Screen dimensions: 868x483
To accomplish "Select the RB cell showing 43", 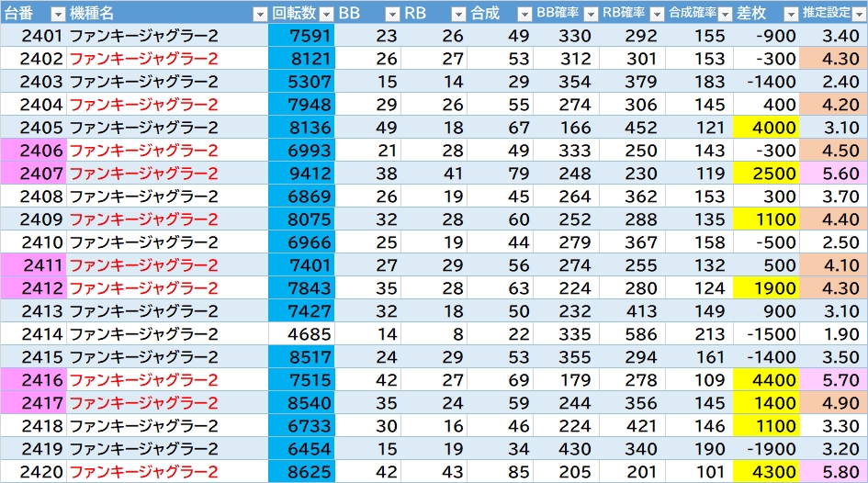I will tap(434, 471).
